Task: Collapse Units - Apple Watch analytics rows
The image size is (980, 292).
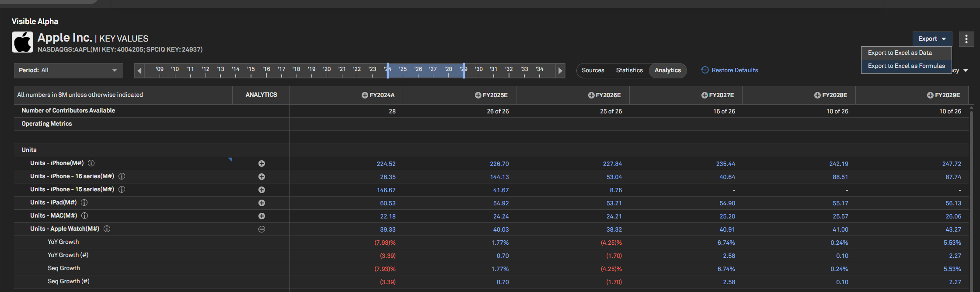Action: point(262,229)
